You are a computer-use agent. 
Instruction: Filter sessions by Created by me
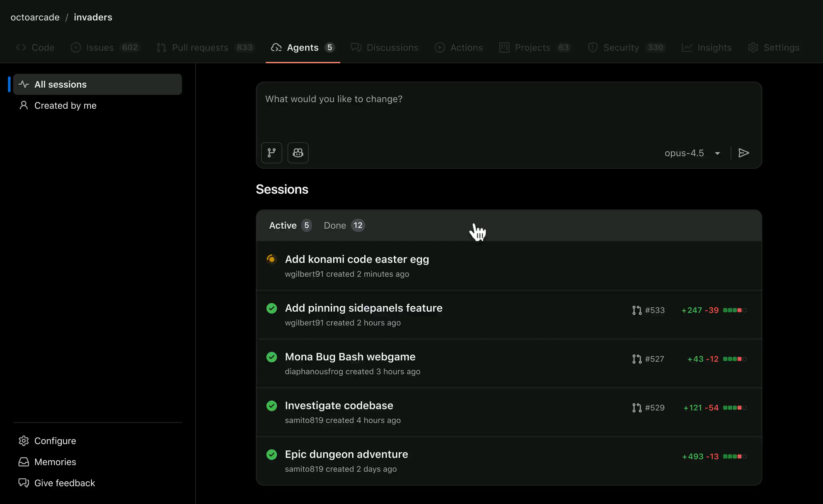coord(98,105)
